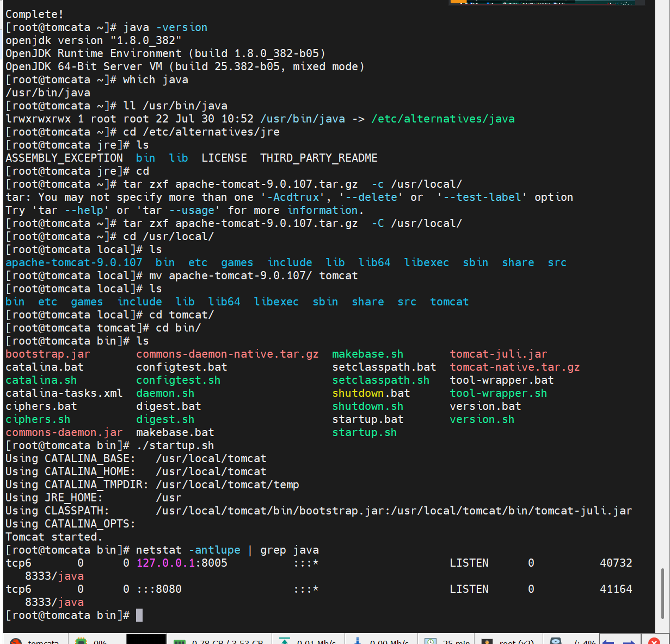Click the disk usage icon

pyautogui.click(x=556, y=641)
